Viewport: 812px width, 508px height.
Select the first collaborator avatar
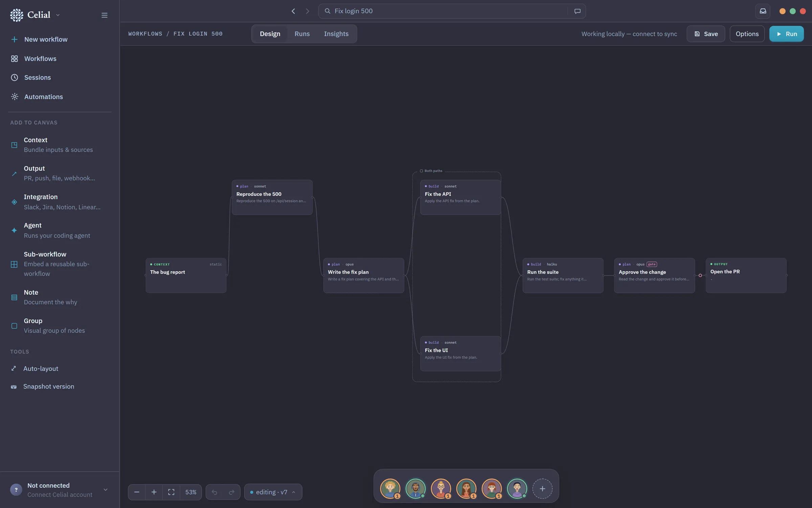click(x=390, y=489)
